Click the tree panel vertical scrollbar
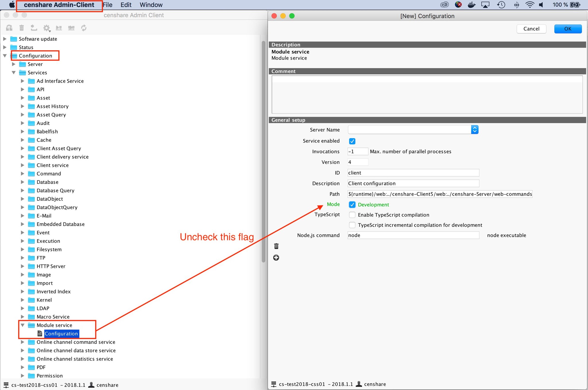The image size is (588, 390). tap(263, 152)
